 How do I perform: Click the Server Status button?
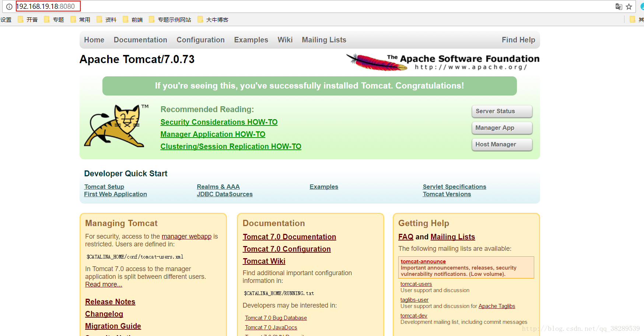coord(502,111)
